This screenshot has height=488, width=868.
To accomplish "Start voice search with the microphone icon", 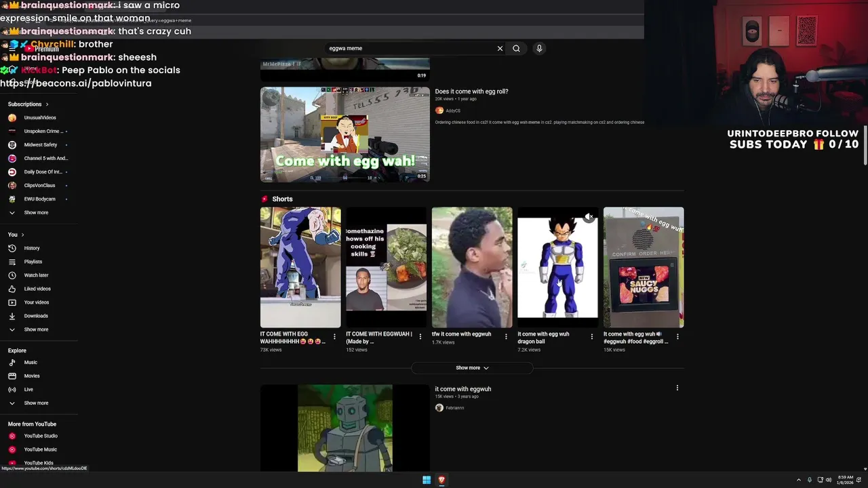I will click(539, 48).
